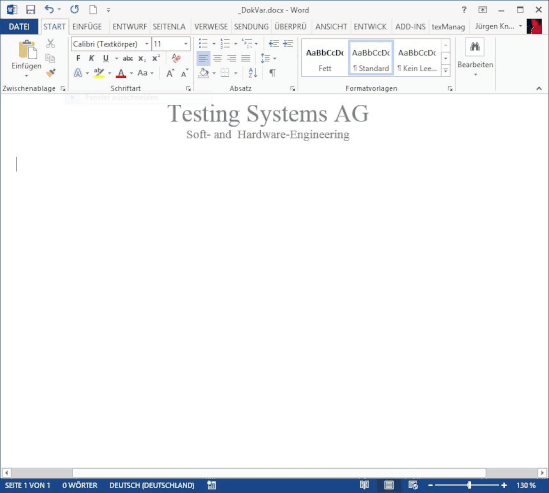Viewport: 549px width, 493px height.
Task: Click the horizontal scrollbar thumb
Action: click(x=279, y=473)
